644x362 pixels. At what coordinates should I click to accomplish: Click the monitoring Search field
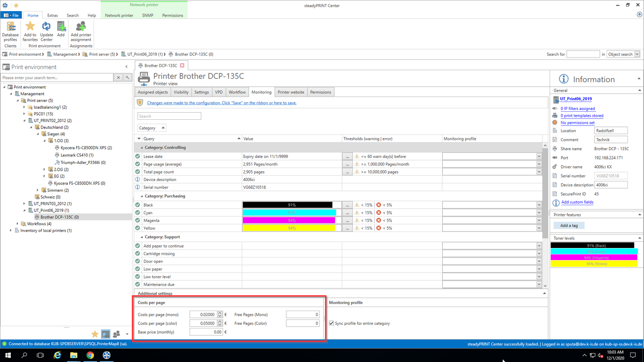pyautogui.click(x=169, y=116)
